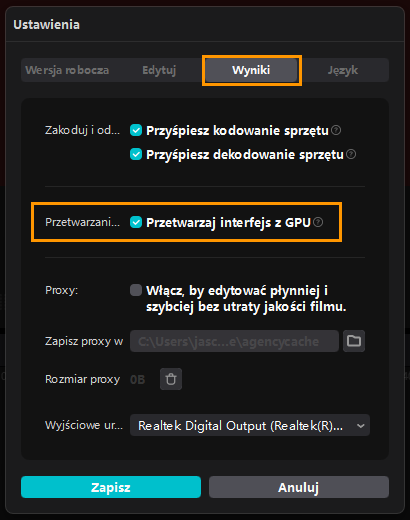Save settings with Zapisz button
This screenshot has width=410, height=520.
click(x=111, y=487)
